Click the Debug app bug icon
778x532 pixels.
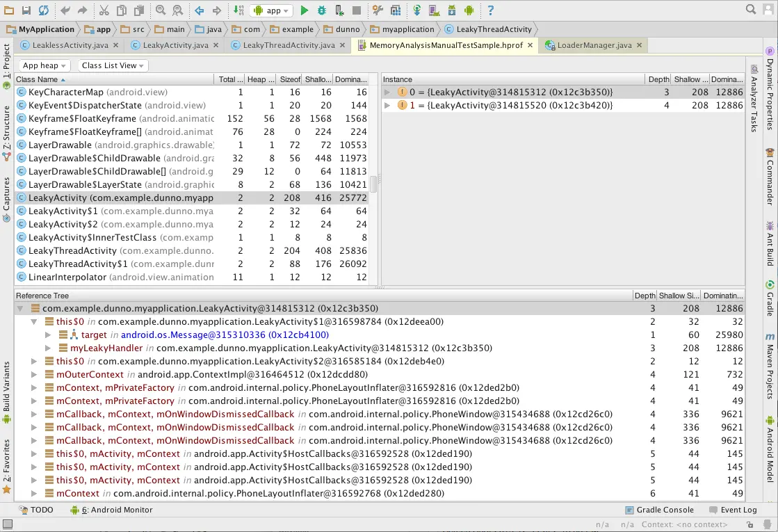click(322, 10)
